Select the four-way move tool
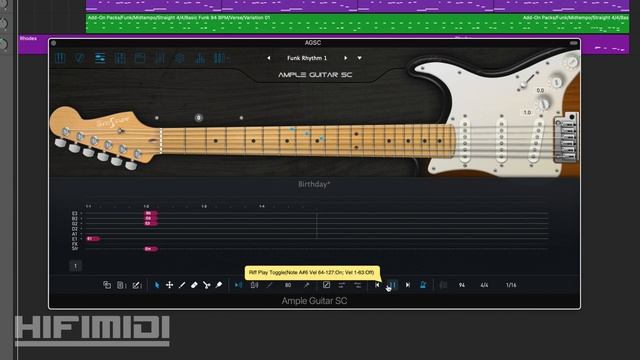The image size is (640, 360). [169, 285]
